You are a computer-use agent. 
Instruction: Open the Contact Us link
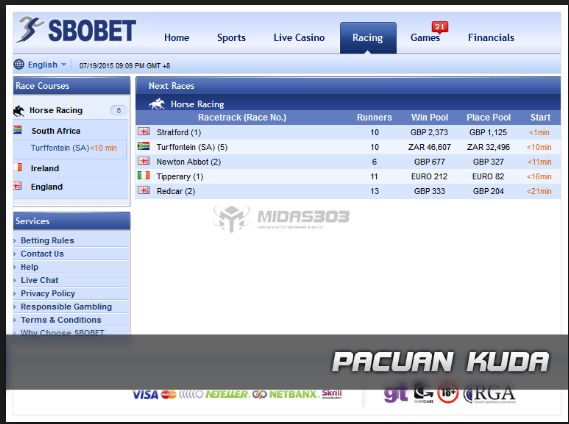pyautogui.click(x=42, y=254)
